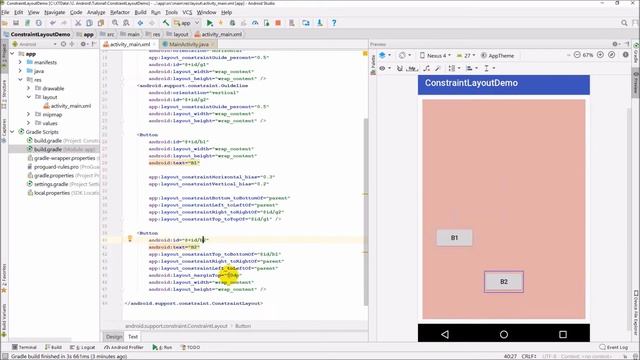Expand the manifests folder in the project tree
This screenshot has width=640, height=360.
click(20, 62)
